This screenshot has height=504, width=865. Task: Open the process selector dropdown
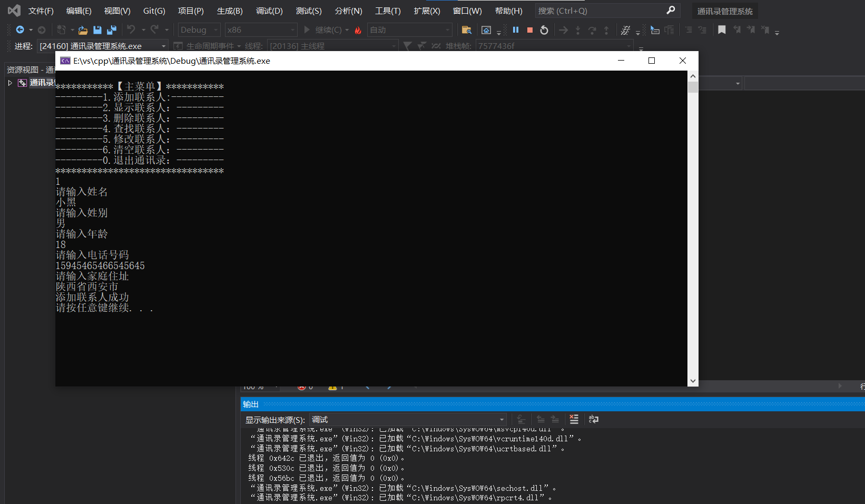coord(103,46)
